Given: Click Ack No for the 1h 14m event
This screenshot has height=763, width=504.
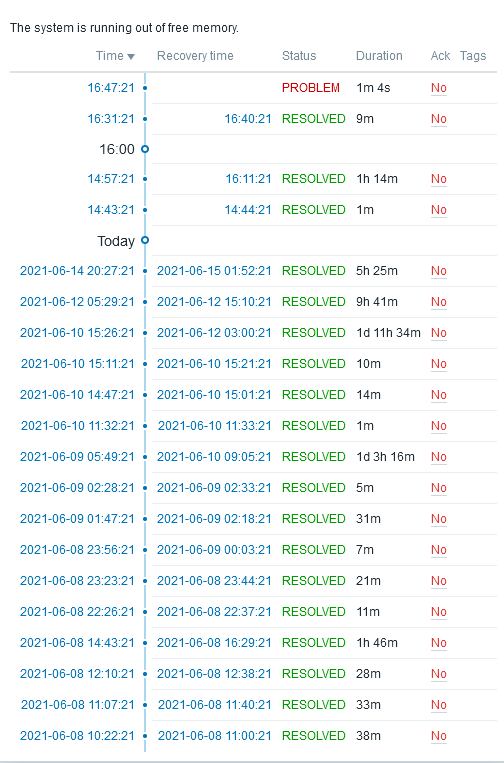Looking at the screenshot, I should point(438,179).
